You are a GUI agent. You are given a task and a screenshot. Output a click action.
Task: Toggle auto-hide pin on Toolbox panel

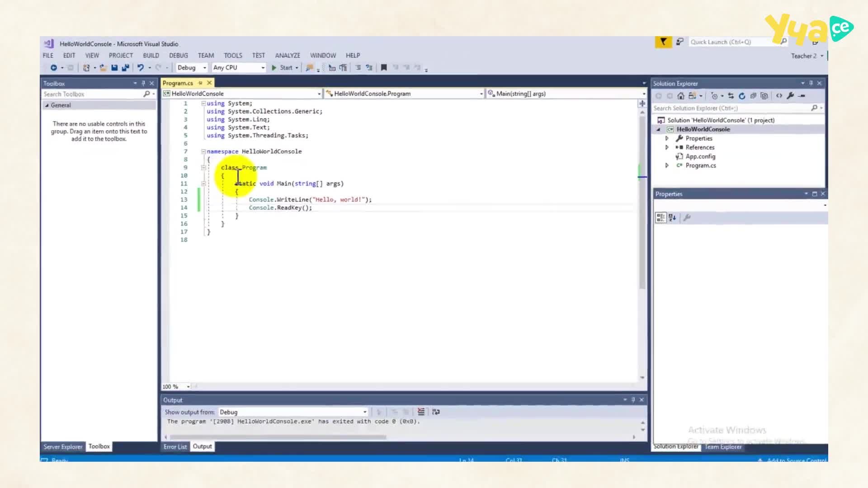point(143,83)
